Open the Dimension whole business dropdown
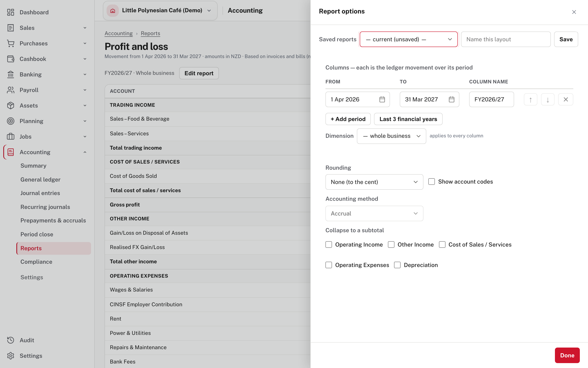This screenshot has width=588, height=368. 391,136
